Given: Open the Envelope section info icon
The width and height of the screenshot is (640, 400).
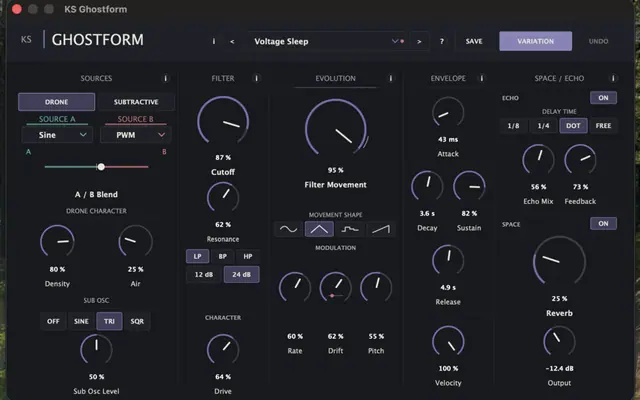Looking at the screenshot, I should click(482, 78).
